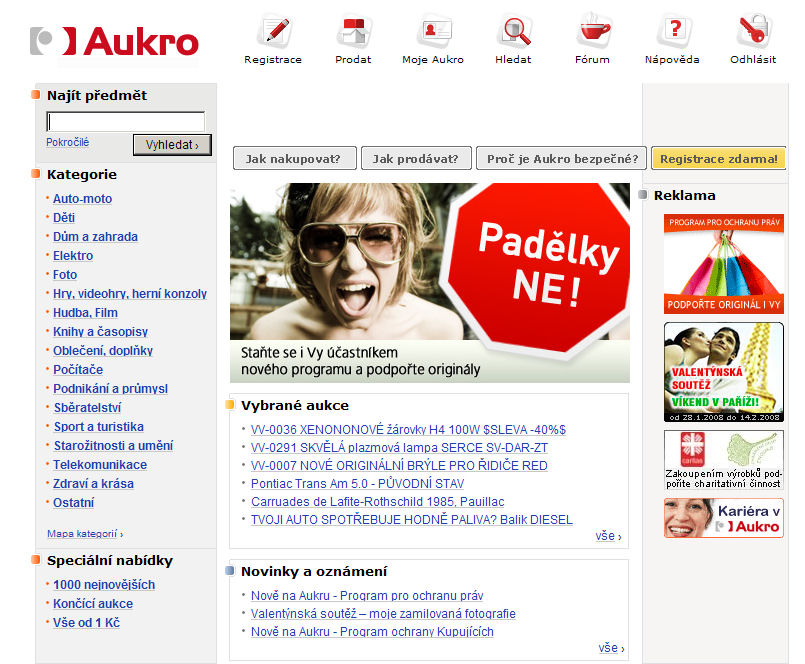Open the plazmová lampa SERCE auction
This screenshot has height=664, width=805.
click(x=399, y=448)
